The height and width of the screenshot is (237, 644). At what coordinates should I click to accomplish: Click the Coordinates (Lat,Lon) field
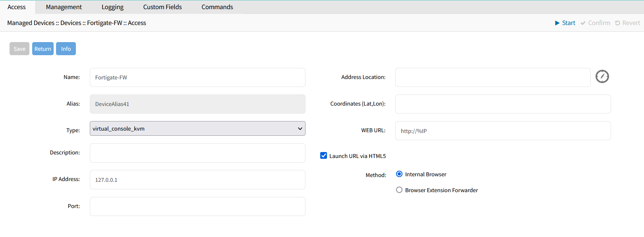click(x=503, y=104)
